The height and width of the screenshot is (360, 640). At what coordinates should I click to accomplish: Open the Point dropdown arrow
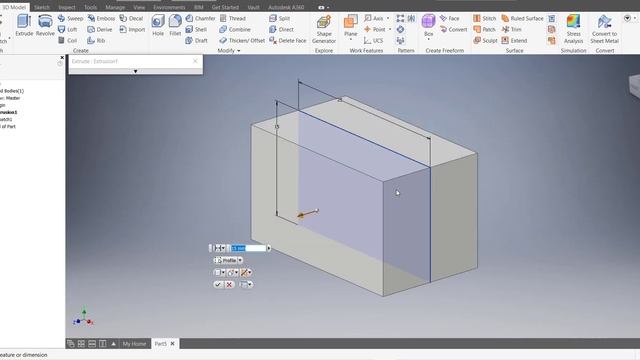pos(390,29)
